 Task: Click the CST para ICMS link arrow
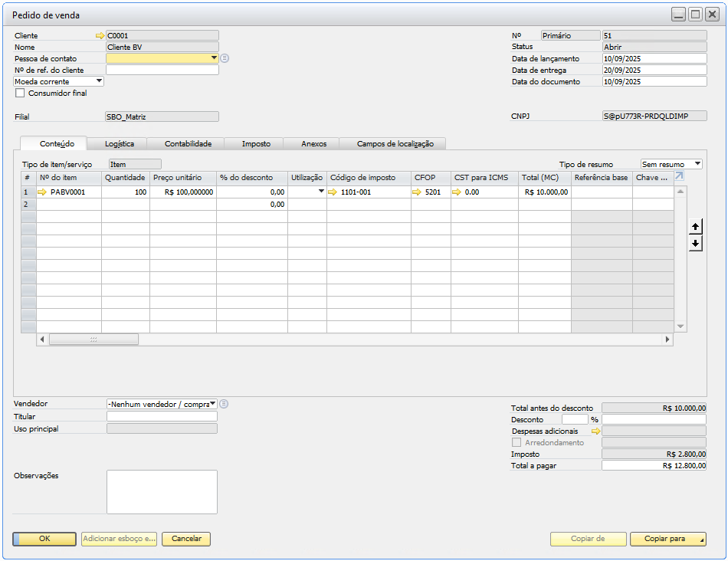(457, 192)
